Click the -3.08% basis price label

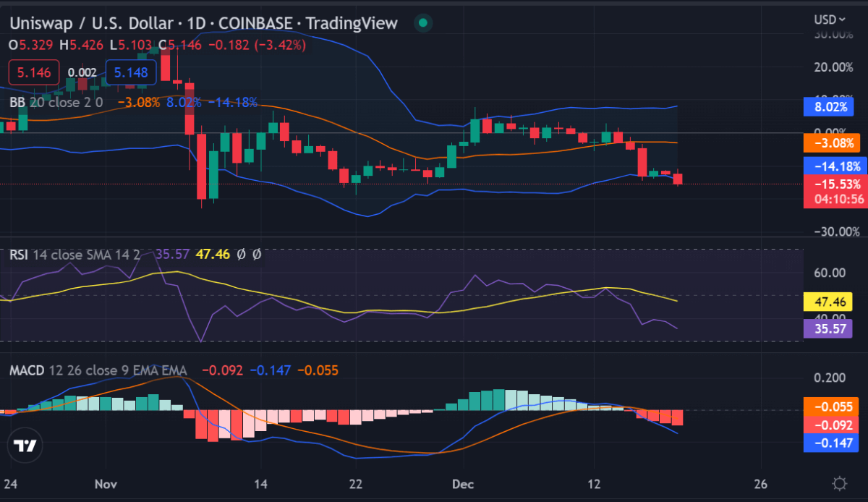coord(833,143)
